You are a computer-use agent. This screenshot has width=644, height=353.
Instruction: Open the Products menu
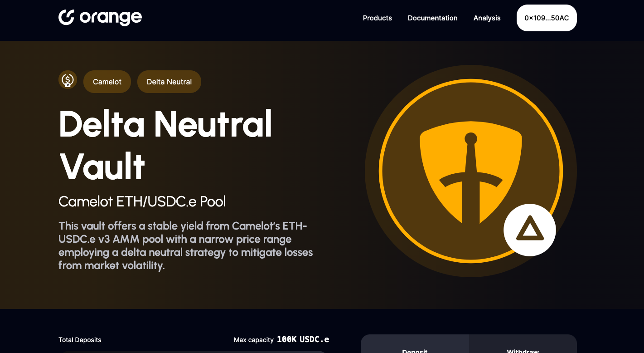[378, 18]
